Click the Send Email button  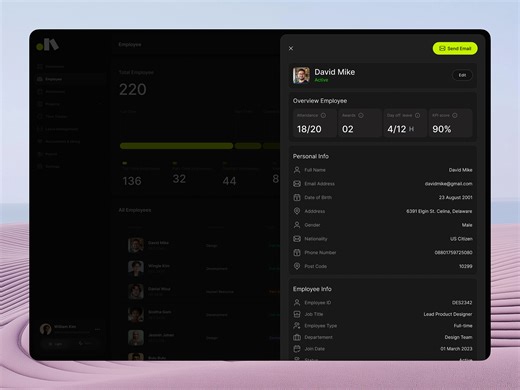click(x=455, y=48)
